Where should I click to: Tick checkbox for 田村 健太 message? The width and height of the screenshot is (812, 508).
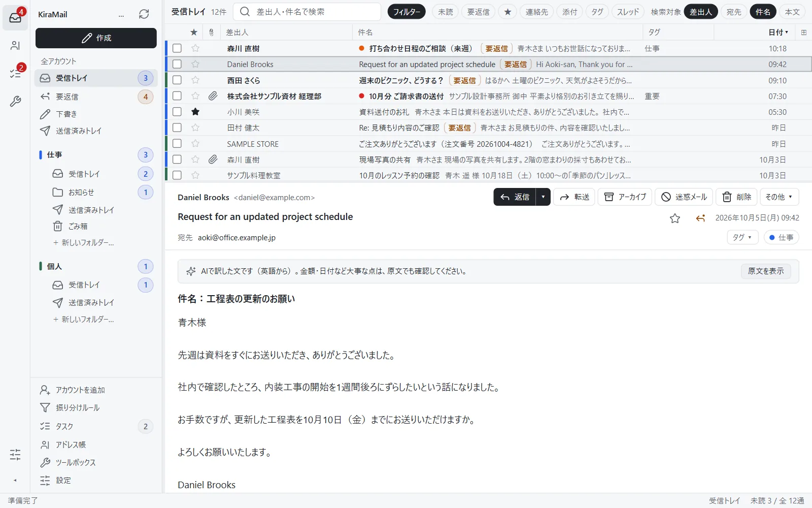[177, 128]
